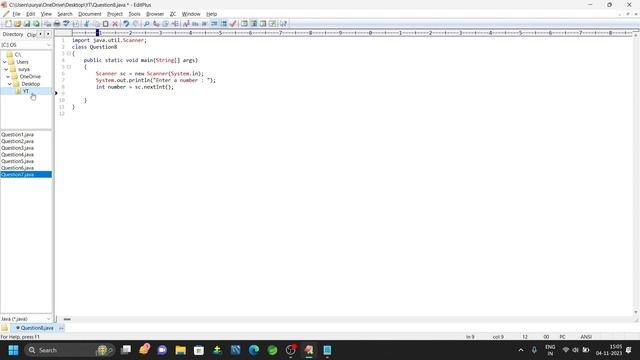Viewport: 640px width, 360px height.
Task: Click the Set Font toolbar icon
Action: pyautogui.click(x=186, y=24)
